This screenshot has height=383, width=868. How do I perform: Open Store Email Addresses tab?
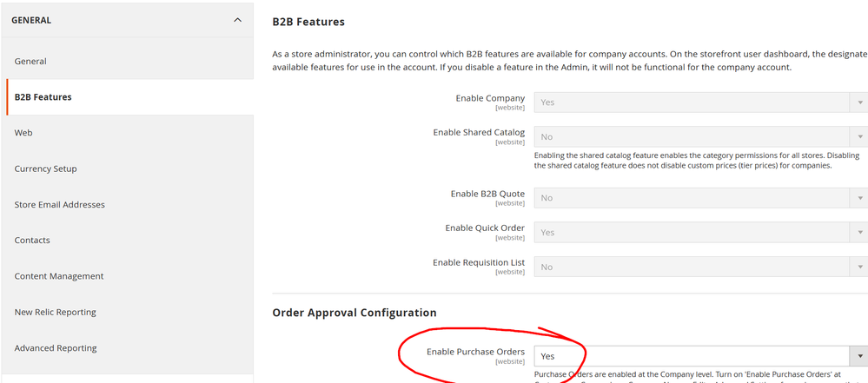(59, 205)
